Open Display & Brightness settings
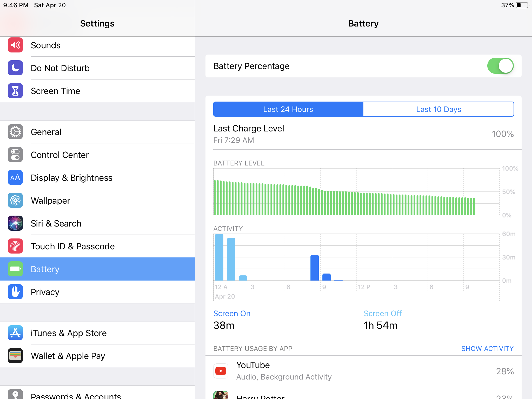This screenshot has width=532, height=399. click(97, 178)
